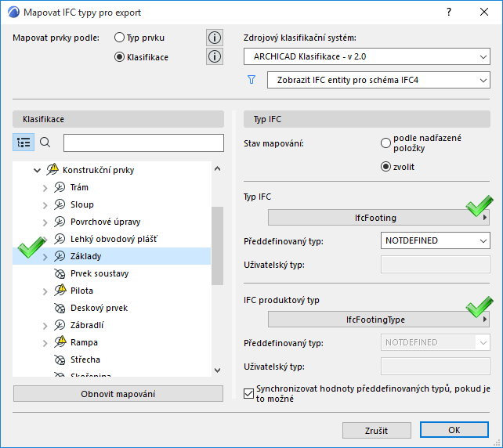
Task: Click info icon next to Klasifikace radio
Action: point(215,56)
